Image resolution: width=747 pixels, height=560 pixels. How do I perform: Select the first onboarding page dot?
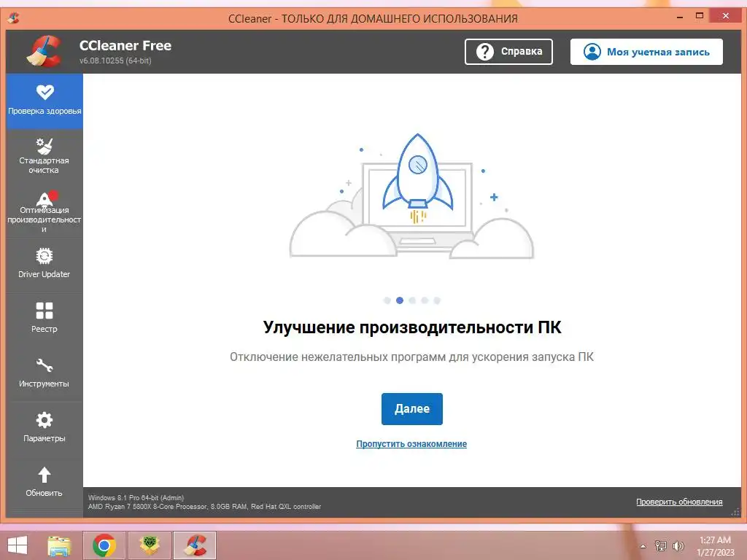(x=387, y=300)
